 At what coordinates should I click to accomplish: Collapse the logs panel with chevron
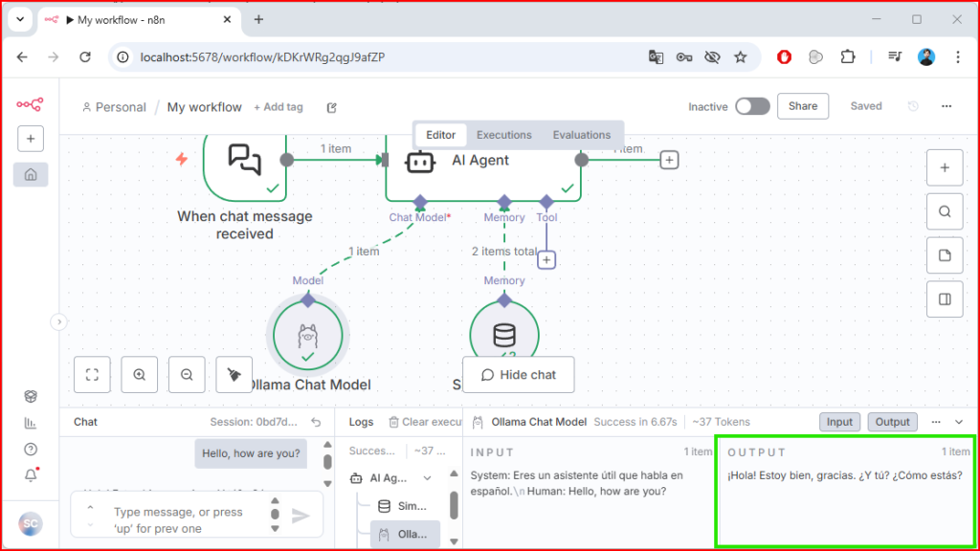(960, 422)
